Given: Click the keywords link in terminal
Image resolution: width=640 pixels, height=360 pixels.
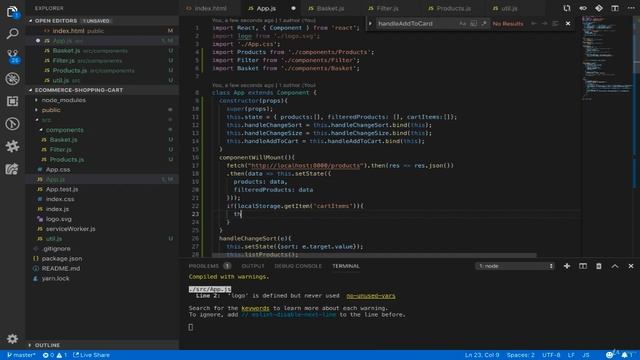Looking at the screenshot, I should 255,308.
